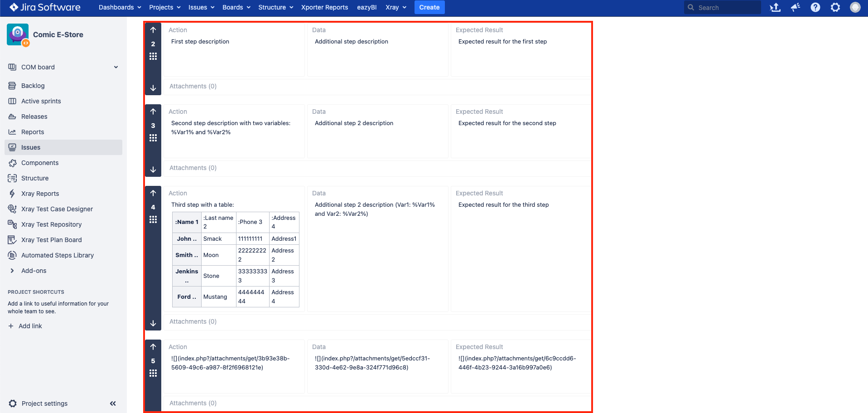Open Xporter Reports in header
The height and width of the screenshot is (413, 868).
click(x=324, y=7)
